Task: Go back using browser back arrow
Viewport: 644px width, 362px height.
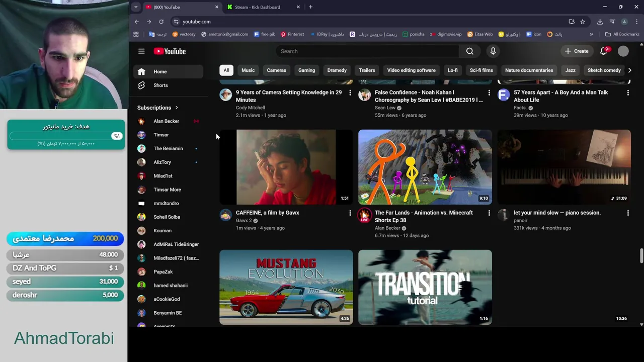Action: pyautogui.click(x=137, y=22)
